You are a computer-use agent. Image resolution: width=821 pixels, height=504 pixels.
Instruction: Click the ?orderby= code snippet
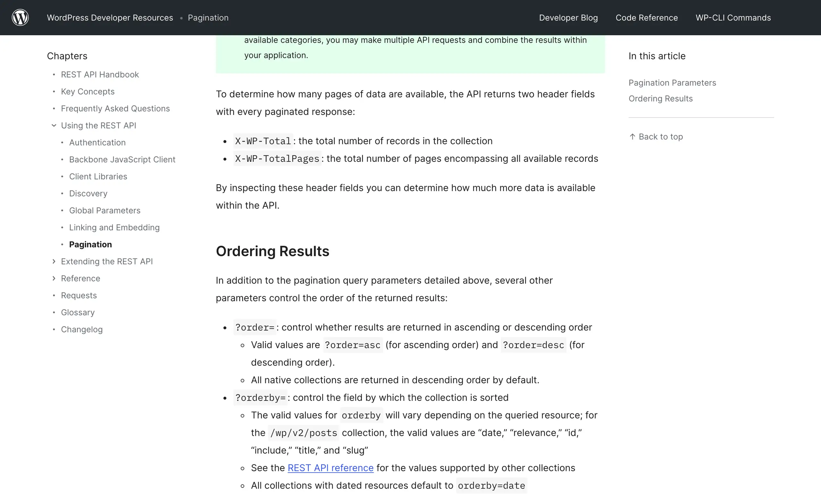pos(260,398)
